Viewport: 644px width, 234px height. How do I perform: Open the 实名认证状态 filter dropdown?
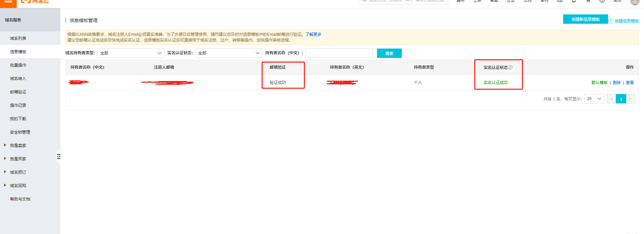point(229,53)
